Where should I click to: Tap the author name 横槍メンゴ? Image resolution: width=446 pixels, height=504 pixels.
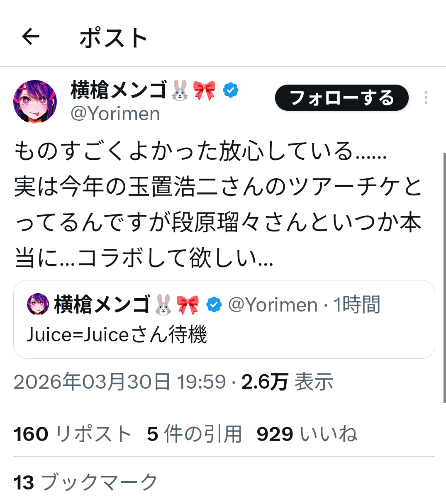coord(118,90)
